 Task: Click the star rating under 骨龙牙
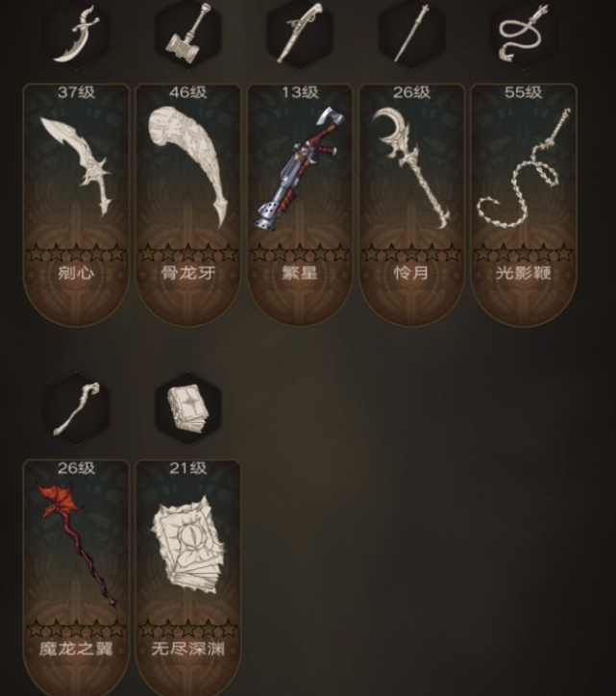pos(188,253)
